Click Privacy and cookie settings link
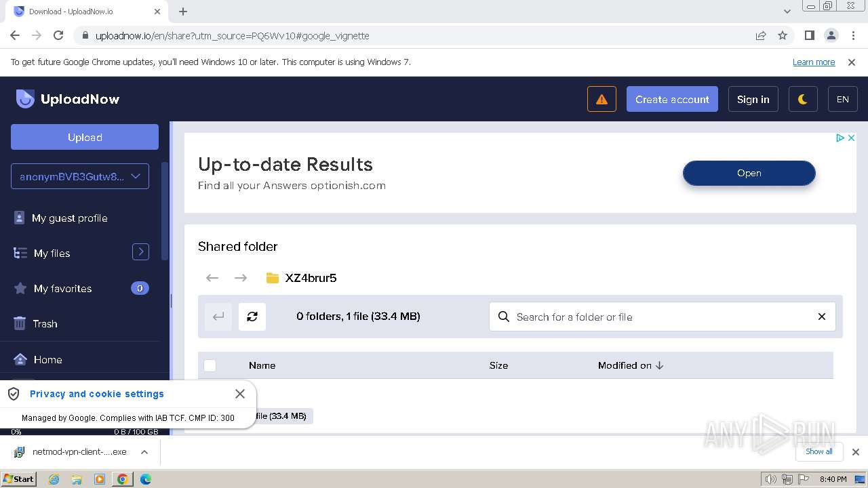 pyautogui.click(x=97, y=394)
